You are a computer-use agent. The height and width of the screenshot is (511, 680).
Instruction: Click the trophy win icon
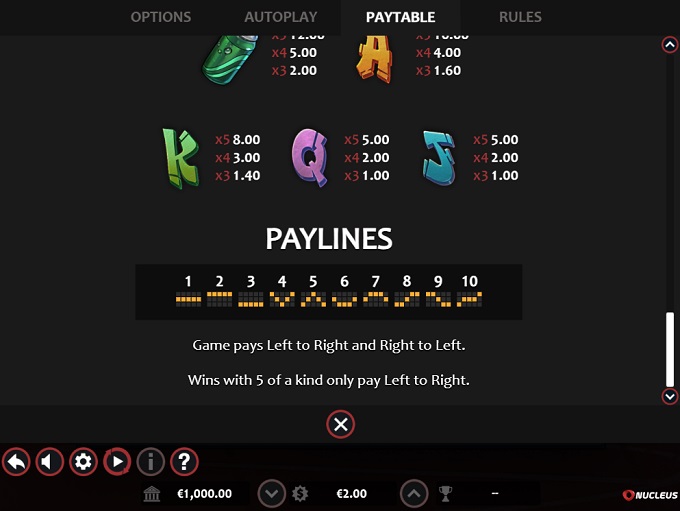pos(445,494)
